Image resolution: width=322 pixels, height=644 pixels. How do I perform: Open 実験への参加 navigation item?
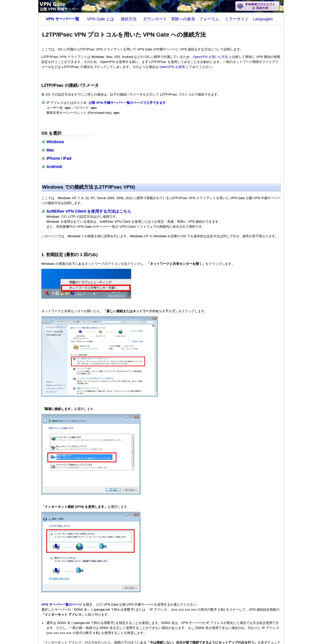click(183, 19)
